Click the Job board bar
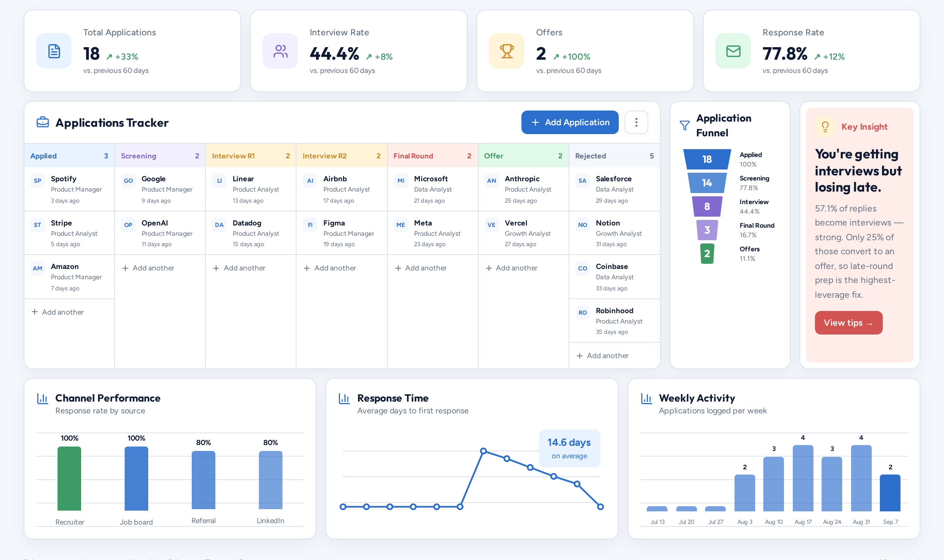Image resolution: width=944 pixels, height=560 pixels. point(136,479)
